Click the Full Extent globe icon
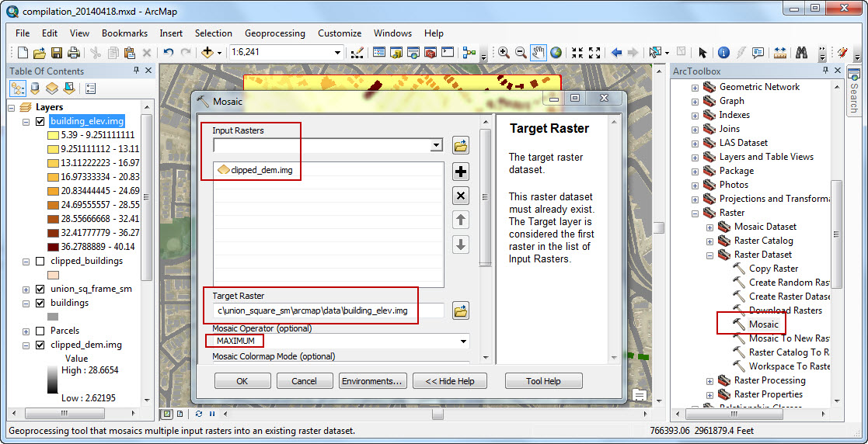Viewport: 868px width, 444px height. point(556,53)
